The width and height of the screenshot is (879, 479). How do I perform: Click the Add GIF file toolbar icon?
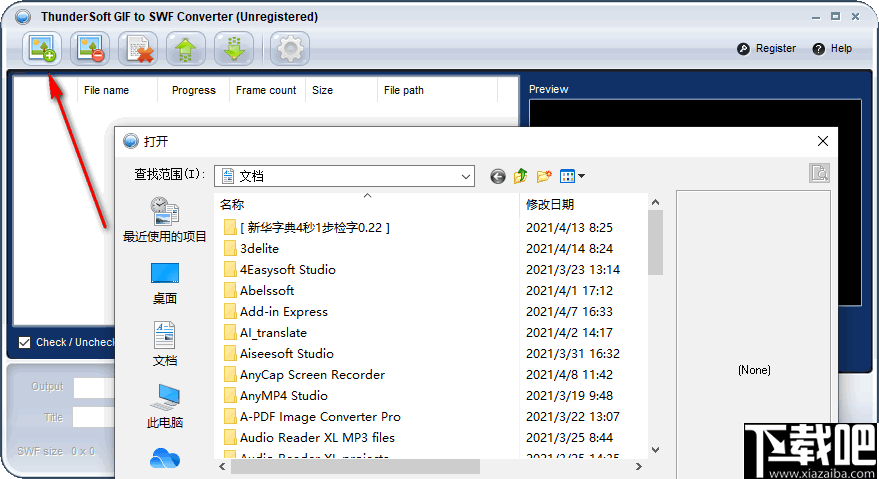[42, 48]
